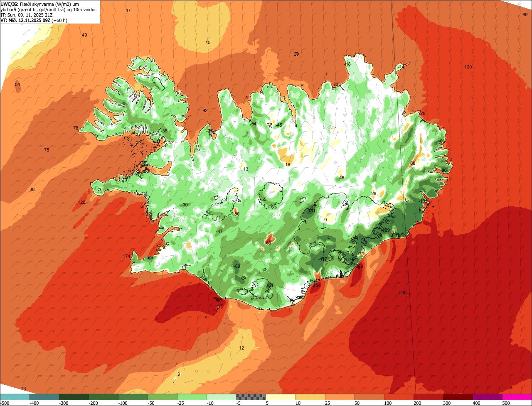
Task: Click the '-500' legend label
Action: pos(5,403)
